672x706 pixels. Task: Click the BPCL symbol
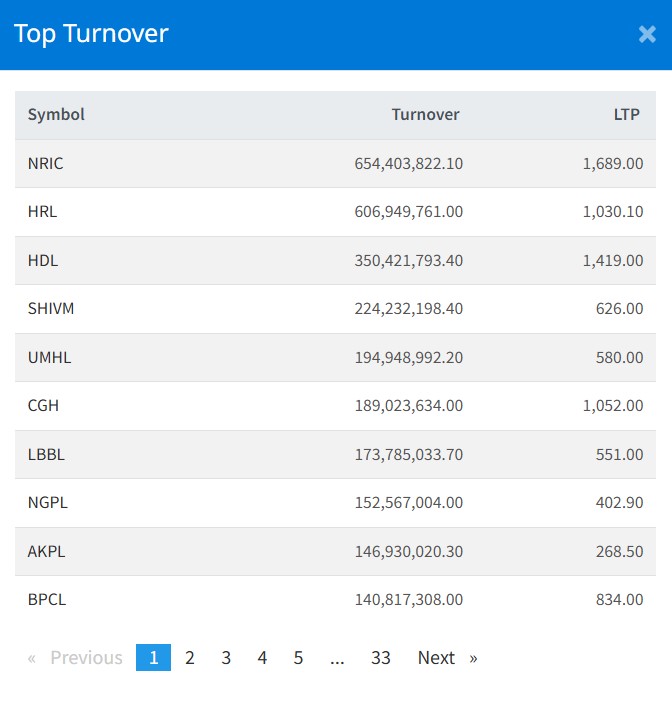click(46, 600)
